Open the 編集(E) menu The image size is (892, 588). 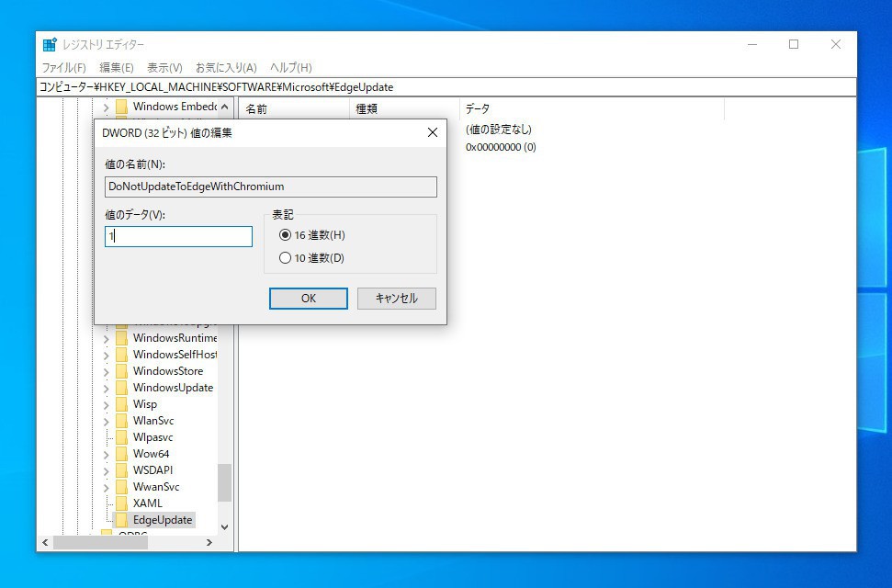point(117,68)
